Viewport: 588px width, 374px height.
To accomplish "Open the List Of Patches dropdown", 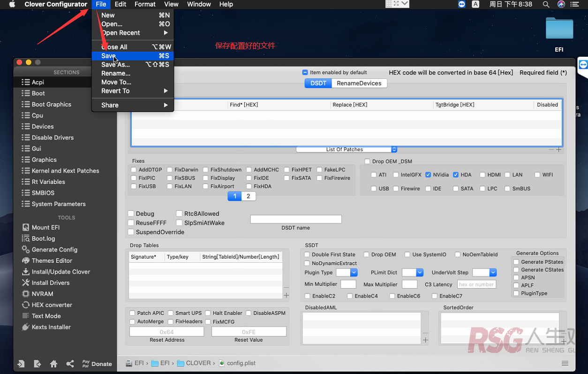I will 347,149.
